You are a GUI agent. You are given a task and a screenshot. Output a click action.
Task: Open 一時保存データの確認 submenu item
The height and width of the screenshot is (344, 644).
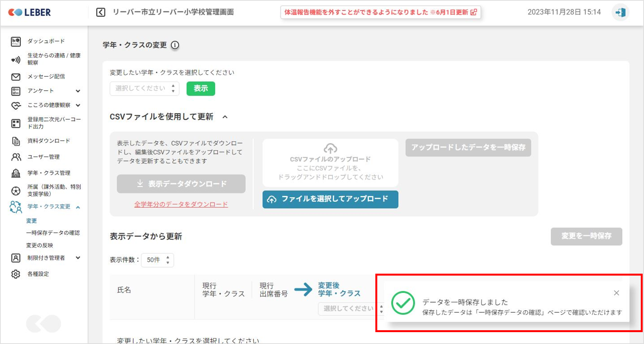[x=53, y=233]
